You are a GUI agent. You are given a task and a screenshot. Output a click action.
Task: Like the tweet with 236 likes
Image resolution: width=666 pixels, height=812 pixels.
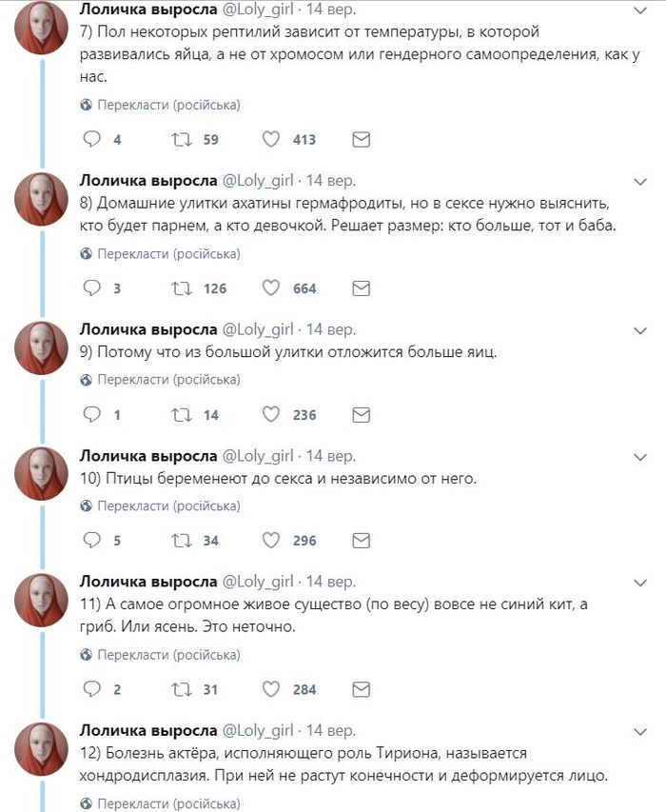(x=270, y=414)
